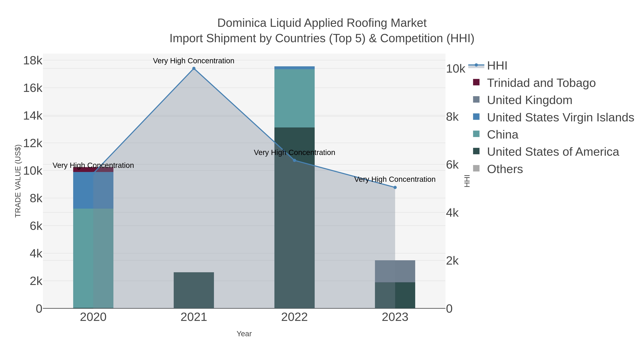Click the 2020 x-axis label
644x362 pixels.
click(x=93, y=317)
